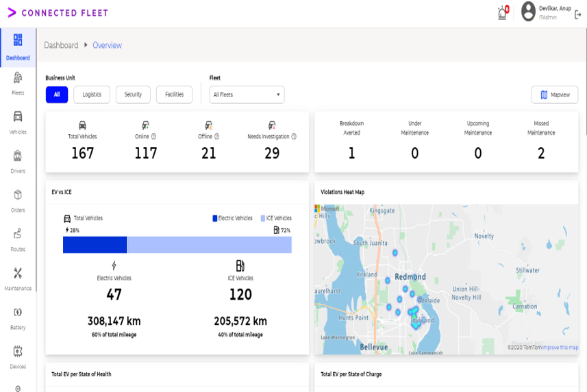Image resolution: width=587 pixels, height=392 pixels.
Task: Click the Dashboard breadcrumb
Action: click(61, 45)
